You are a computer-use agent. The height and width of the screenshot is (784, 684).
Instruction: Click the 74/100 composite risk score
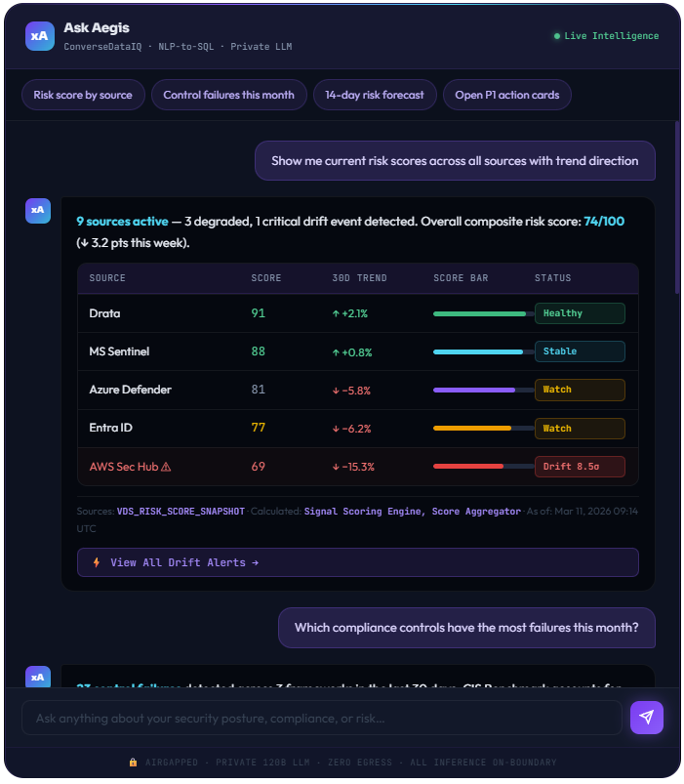tap(604, 222)
